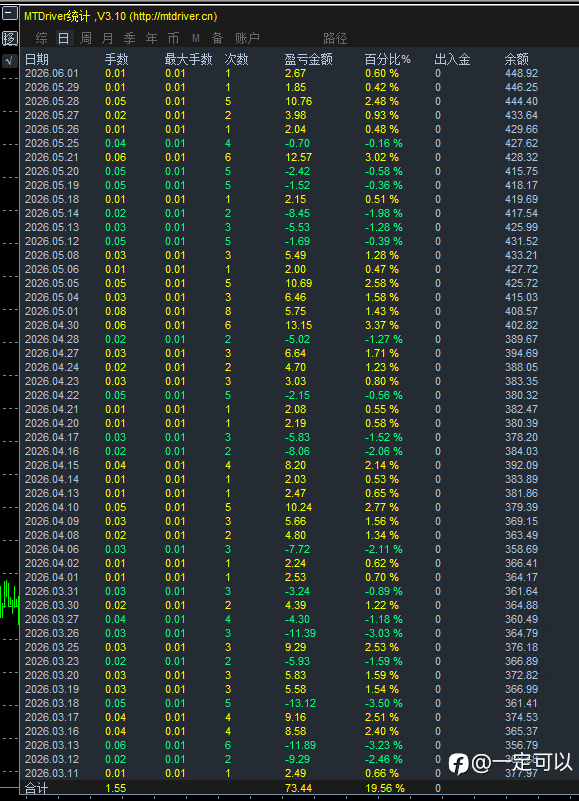
Task: Click the 路径 path button
Action: pos(335,38)
